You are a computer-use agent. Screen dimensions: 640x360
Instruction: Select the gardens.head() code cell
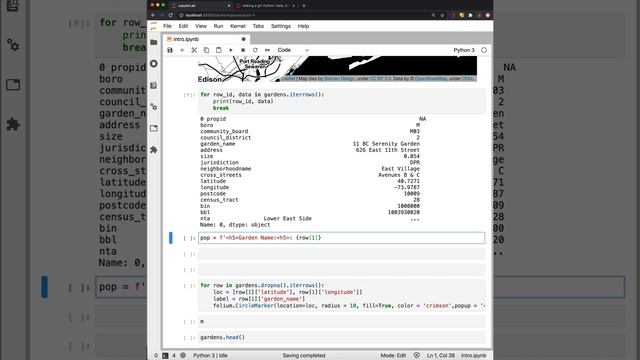click(x=342, y=338)
